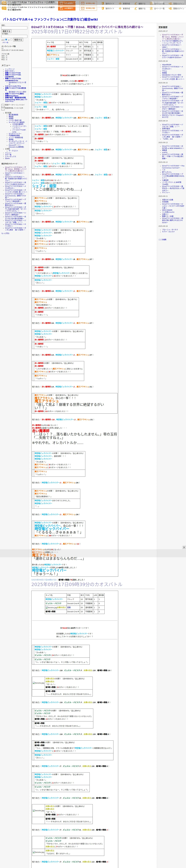Image resolution: width=186 pixels, height=868 pixels.
Task: Open トップページ in the menu
Action: point(10,69)
